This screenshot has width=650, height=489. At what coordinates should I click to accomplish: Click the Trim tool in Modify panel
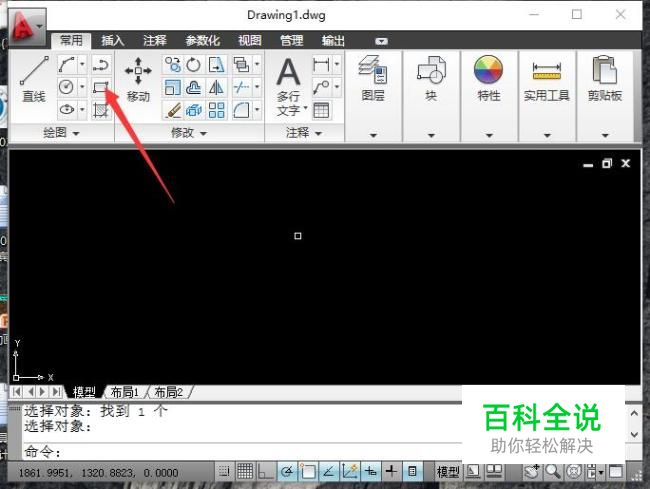pos(241,87)
